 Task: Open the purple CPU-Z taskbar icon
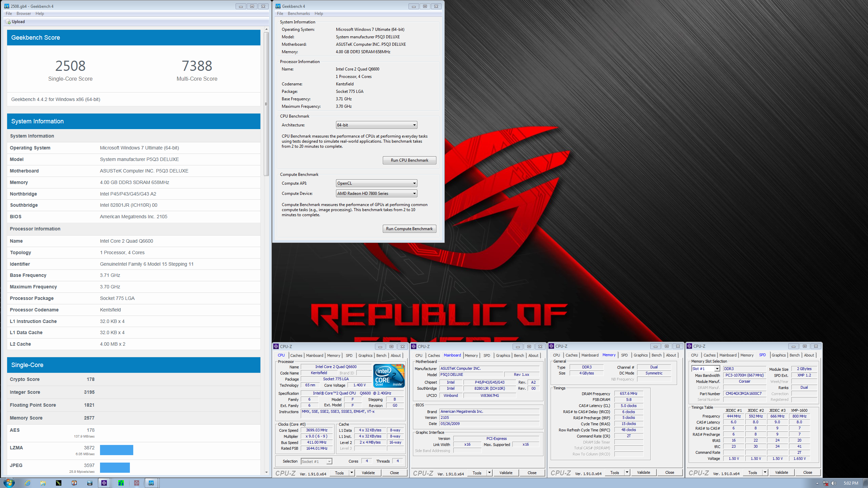pos(104,483)
